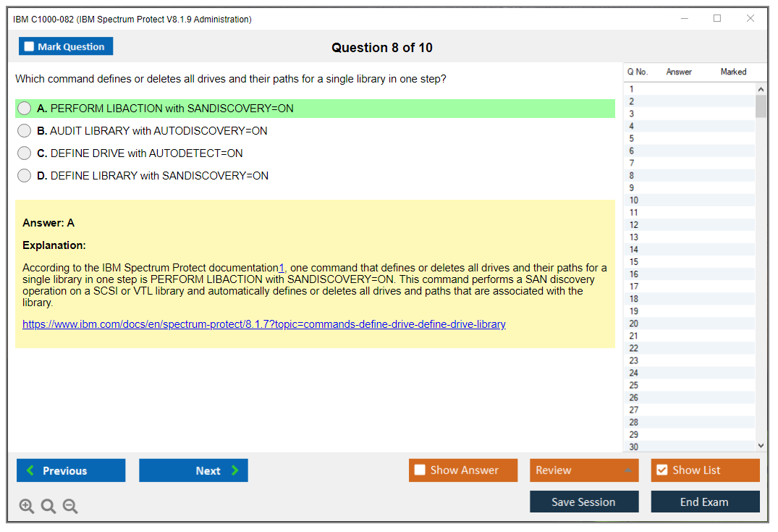Go to the Next question
The width and height of the screenshot is (778, 532).
[x=193, y=470]
